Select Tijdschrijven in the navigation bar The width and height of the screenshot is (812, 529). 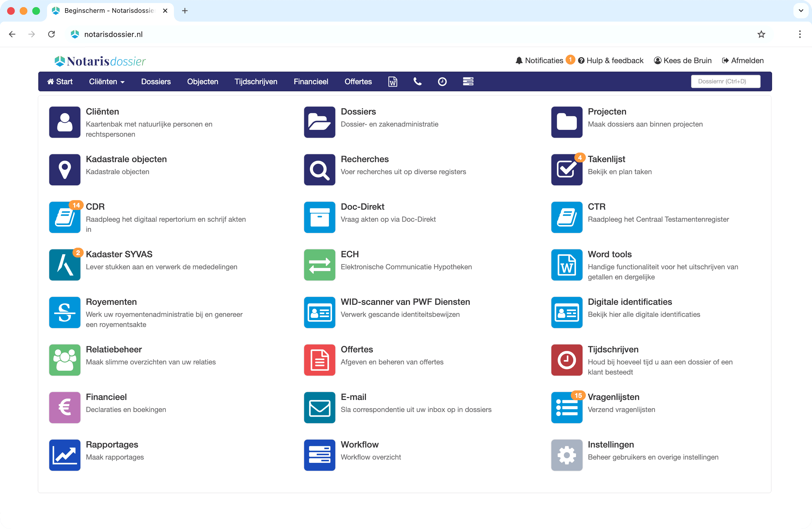(x=255, y=81)
